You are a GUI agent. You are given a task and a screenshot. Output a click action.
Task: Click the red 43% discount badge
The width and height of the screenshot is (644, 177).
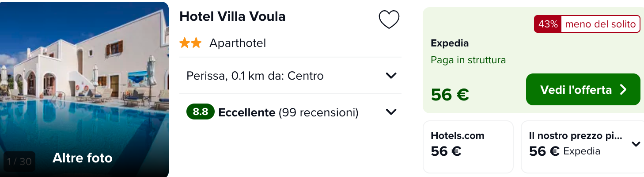[547, 24]
